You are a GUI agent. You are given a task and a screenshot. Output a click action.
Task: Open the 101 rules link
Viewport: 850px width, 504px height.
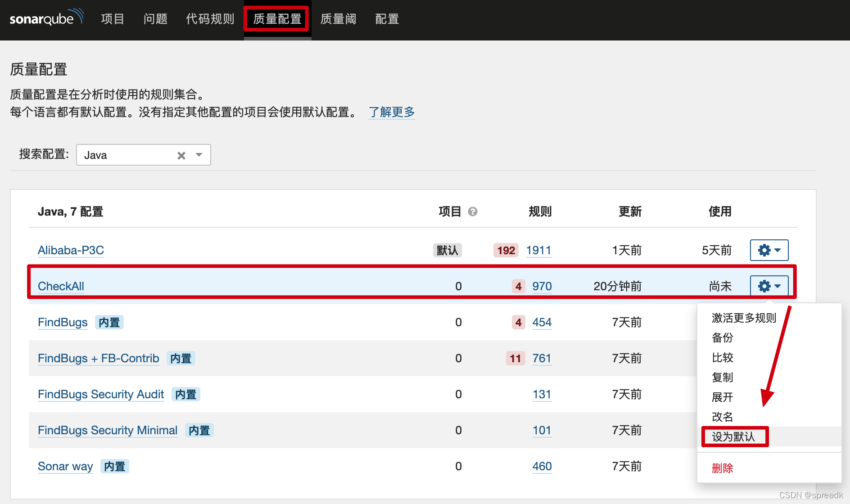click(542, 430)
